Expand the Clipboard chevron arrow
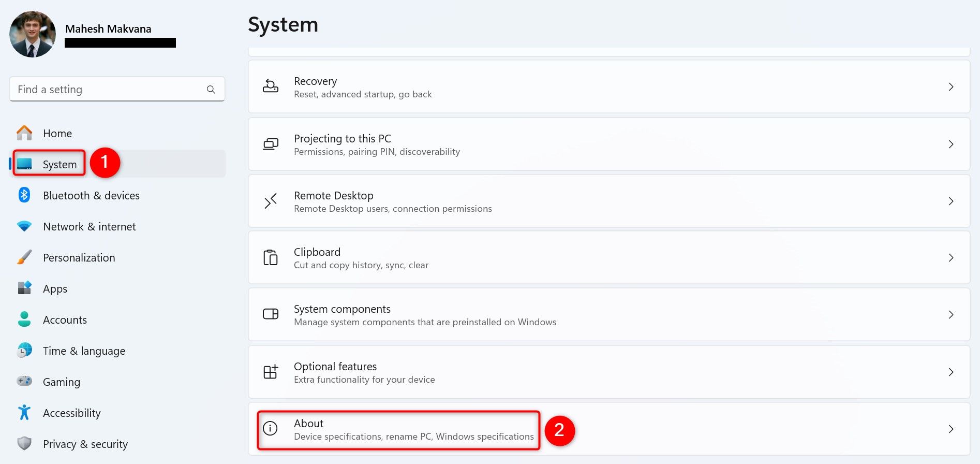Image resolution: width=980 pixels, height=464 pixels. 951,257
